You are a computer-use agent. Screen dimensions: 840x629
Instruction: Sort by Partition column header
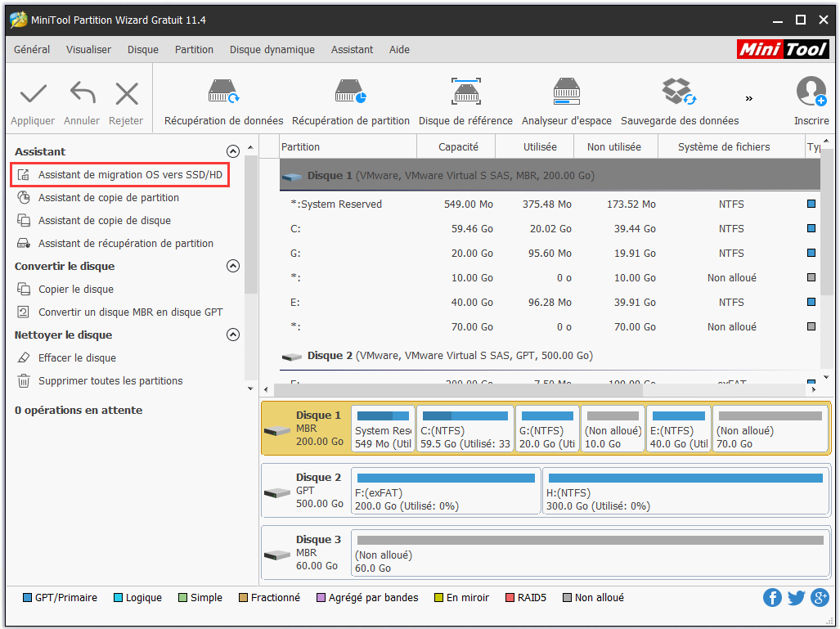348,146
